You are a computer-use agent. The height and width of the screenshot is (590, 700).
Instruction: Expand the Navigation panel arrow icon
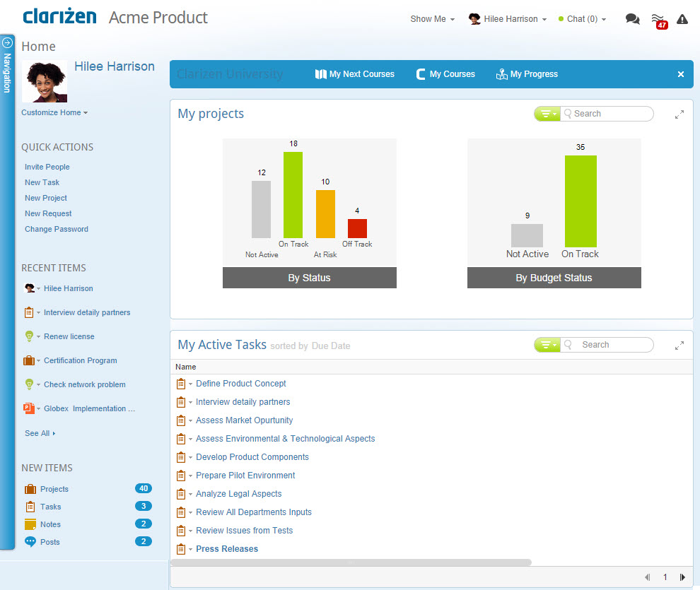(x=8, y=43)
